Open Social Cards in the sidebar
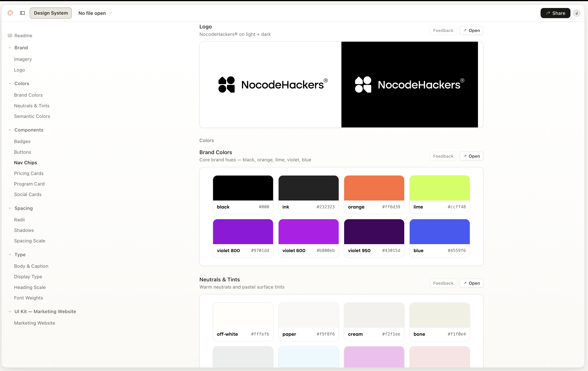 (28, 194)
